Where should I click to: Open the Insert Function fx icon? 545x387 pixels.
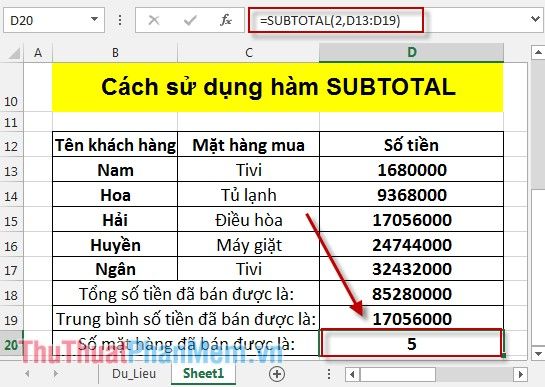click(x=226, y=20)
